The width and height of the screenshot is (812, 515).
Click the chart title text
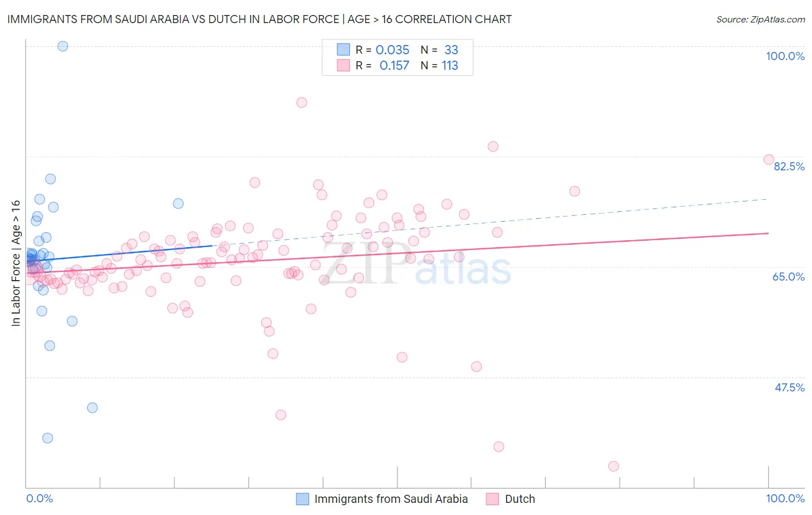pos(259,19)
